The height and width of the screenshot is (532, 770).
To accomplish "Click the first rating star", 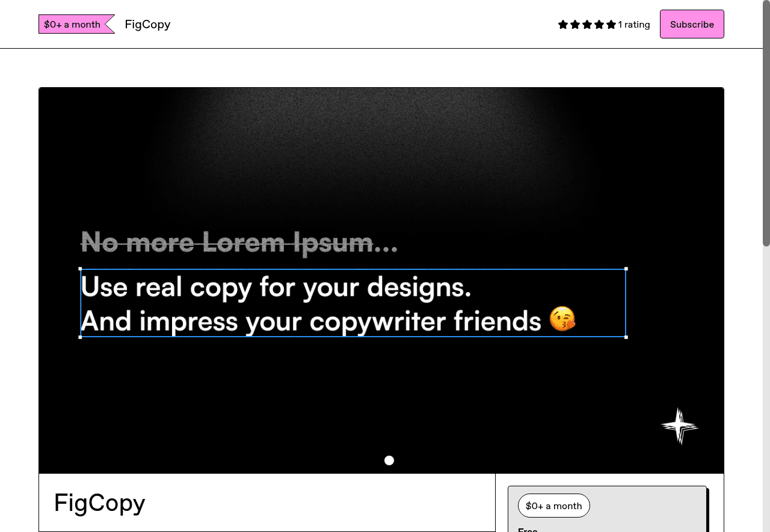I will click(x=562, y=25).
